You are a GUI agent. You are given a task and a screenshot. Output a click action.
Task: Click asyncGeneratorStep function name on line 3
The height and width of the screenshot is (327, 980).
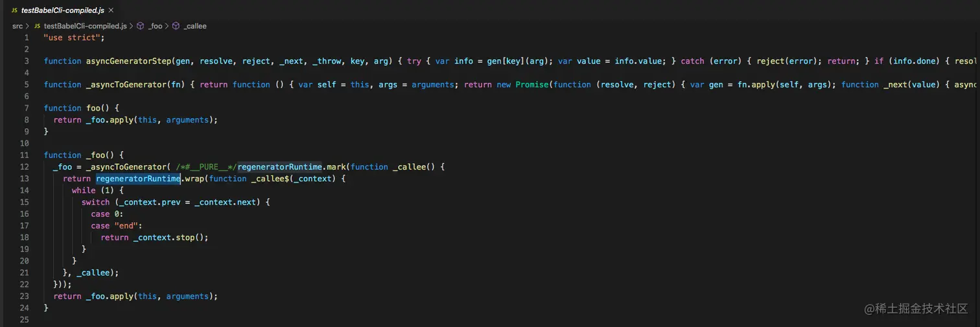[128, 61]
